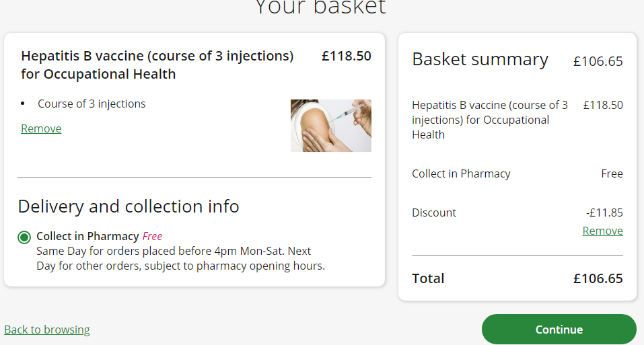Click the 'Discount' label in summary
The image size is (644, 345).
434,213
